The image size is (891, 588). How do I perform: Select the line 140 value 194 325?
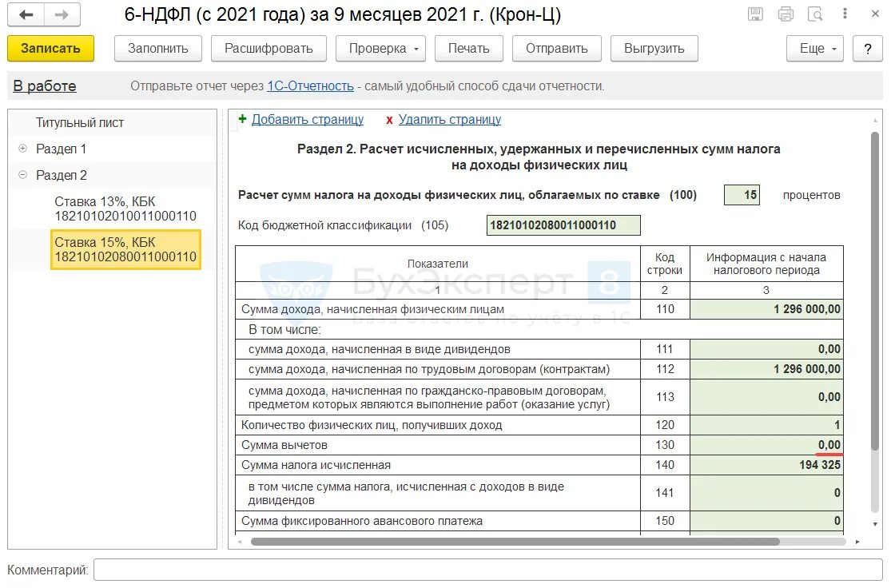point(766,465)
